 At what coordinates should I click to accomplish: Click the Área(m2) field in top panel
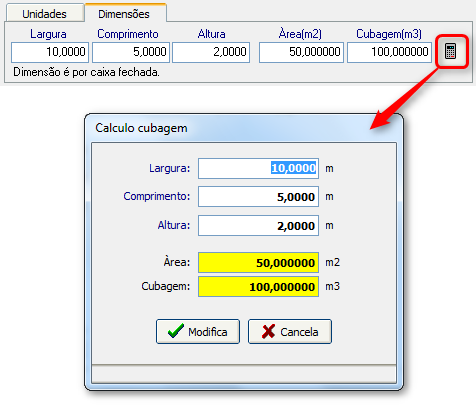coord(301,52)
